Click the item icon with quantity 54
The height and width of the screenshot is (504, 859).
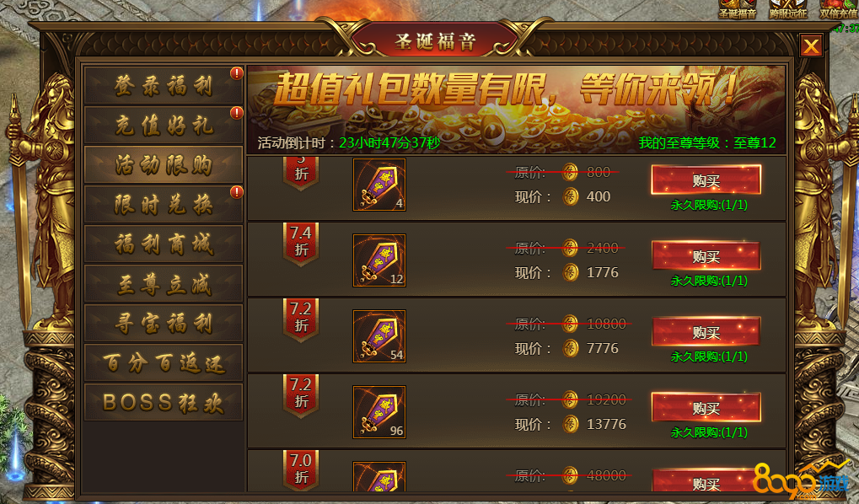[379, 336]
